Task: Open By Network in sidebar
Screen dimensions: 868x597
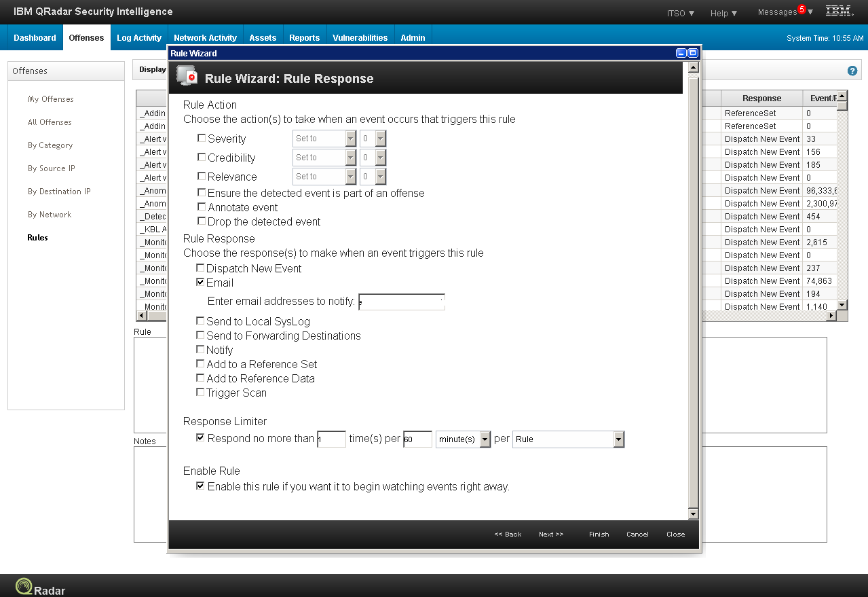Action: click(50, 215)
